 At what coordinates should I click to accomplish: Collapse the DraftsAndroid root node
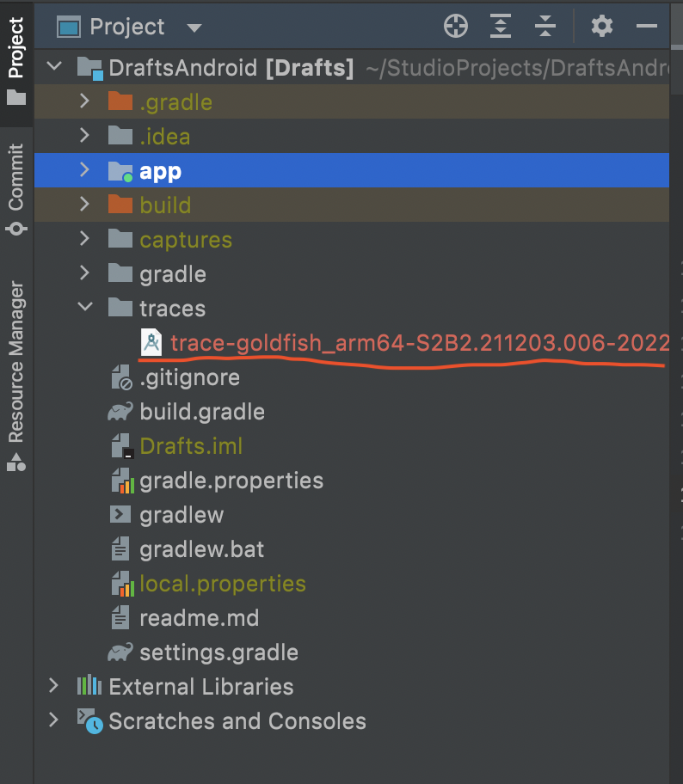[x=54, y=67]
